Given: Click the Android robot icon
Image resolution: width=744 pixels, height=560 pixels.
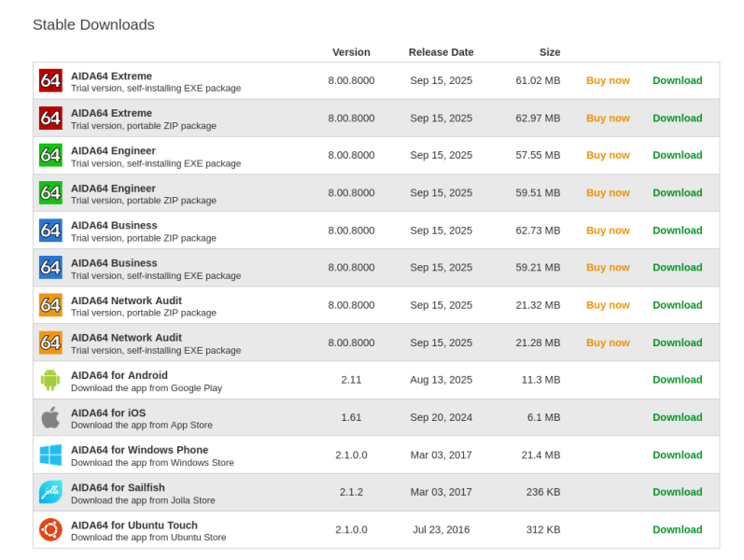Looking at the screenshot, I should (x=50, y=380).
